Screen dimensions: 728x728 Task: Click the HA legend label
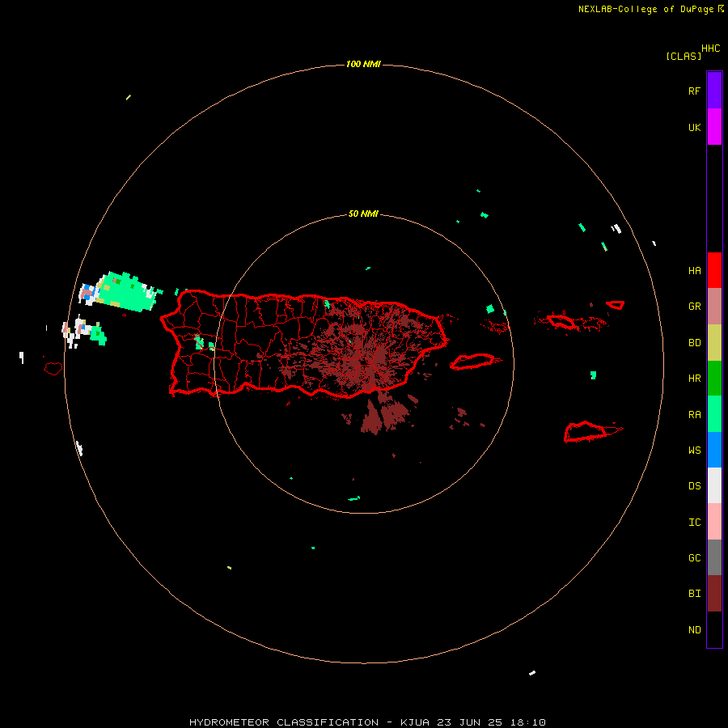tap(694, 271)
